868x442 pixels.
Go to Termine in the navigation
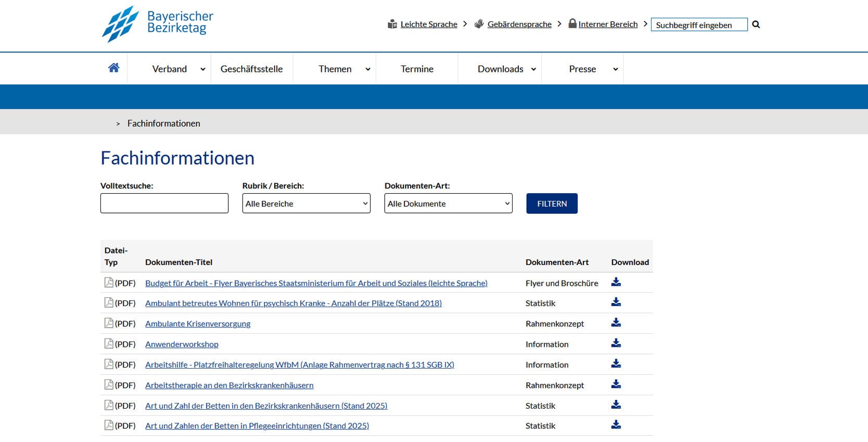pyautogui.click(x=417, y=69)
